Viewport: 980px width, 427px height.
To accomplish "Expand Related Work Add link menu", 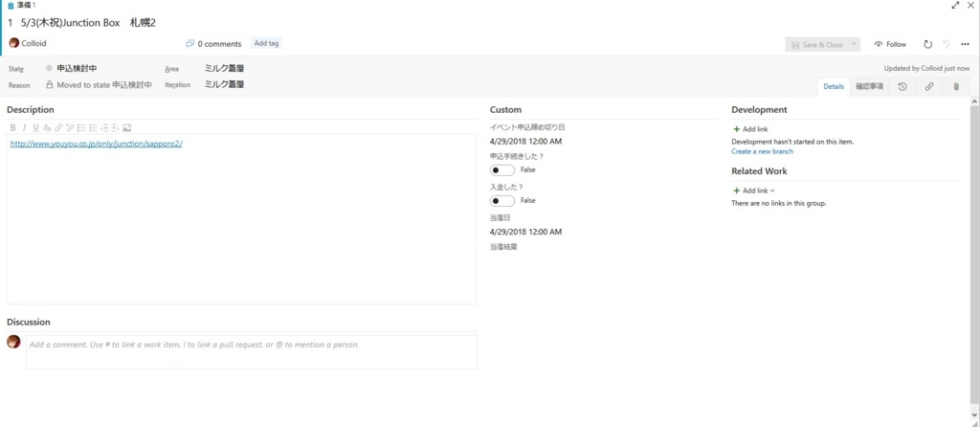I will point(754,191).
